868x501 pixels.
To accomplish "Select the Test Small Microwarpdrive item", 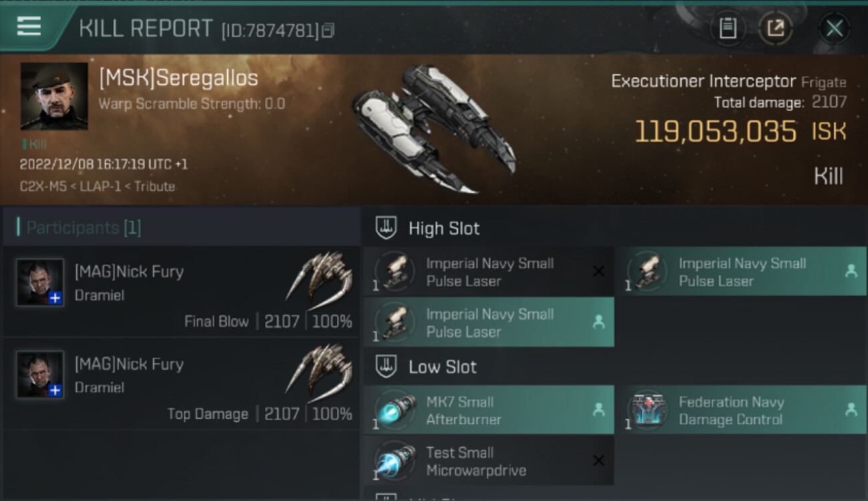I will [x=489, y=461].
